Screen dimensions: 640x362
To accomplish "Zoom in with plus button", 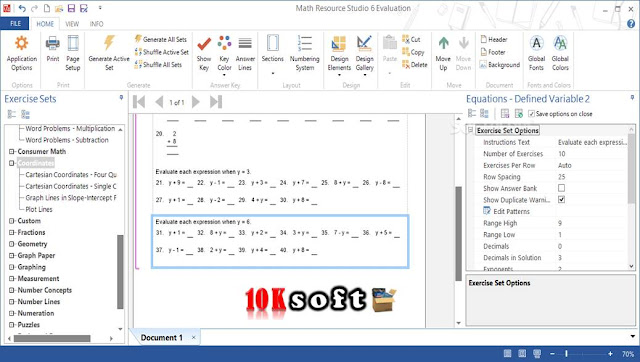I will [x=610, y=354].
